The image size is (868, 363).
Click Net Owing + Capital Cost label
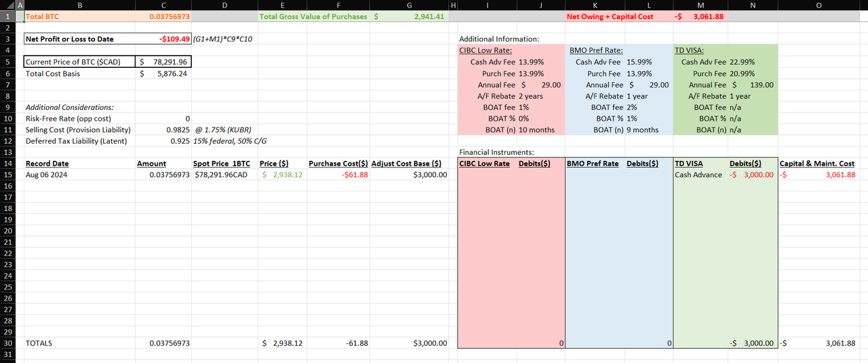(610, 16)
